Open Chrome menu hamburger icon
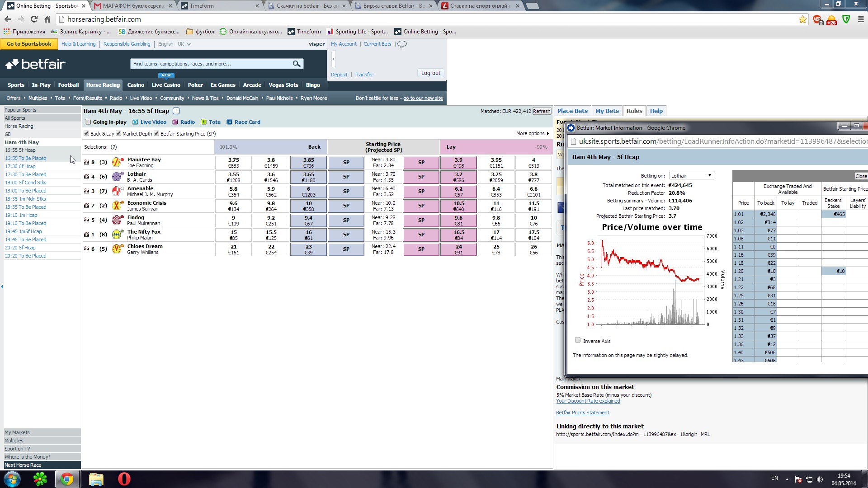Image resolution: width=868 pixels, height=488 pixels. click(x=861, y=19)
